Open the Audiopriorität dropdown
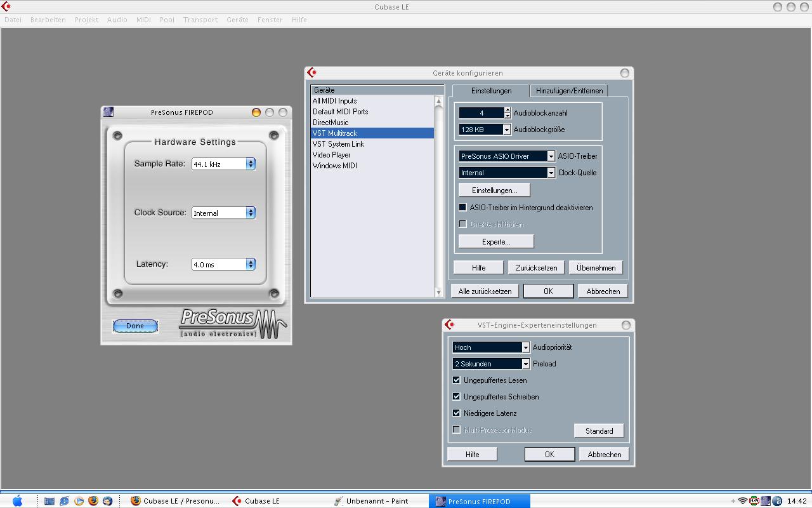 491,347
